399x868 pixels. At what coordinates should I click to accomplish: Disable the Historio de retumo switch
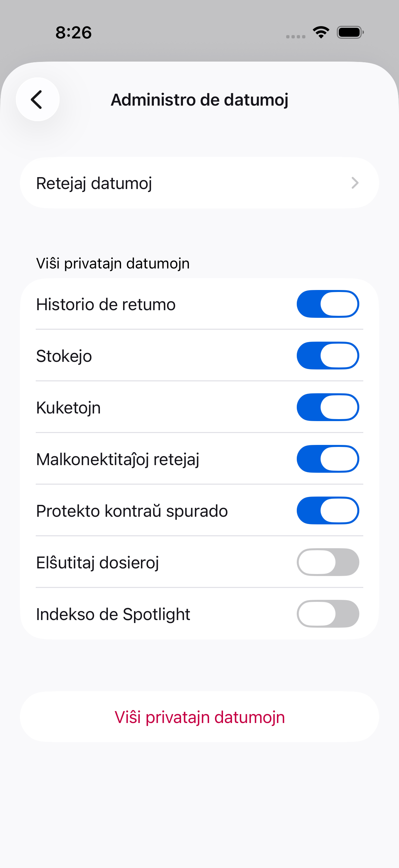pyautogui.click(x=328, y=304)
